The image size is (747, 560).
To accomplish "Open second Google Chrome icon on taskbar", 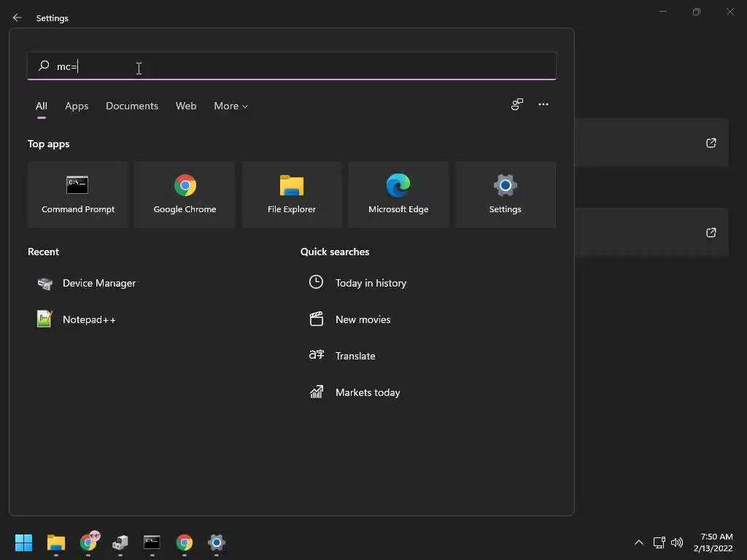I will pyautogui.click(x=185, y=542).
